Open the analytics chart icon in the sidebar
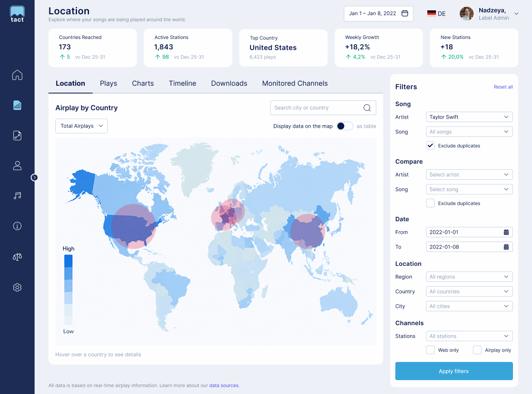This screenshot has height=394, width=532. tap(17, 105)
